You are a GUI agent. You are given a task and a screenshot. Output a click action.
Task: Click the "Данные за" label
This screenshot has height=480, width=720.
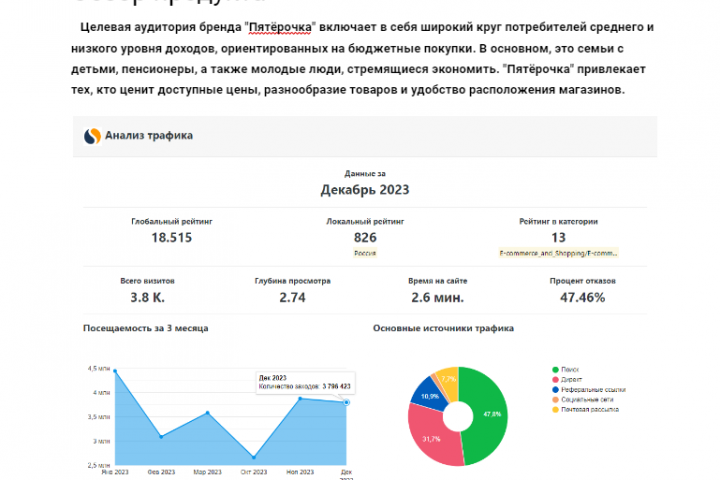tap(365, 174)
